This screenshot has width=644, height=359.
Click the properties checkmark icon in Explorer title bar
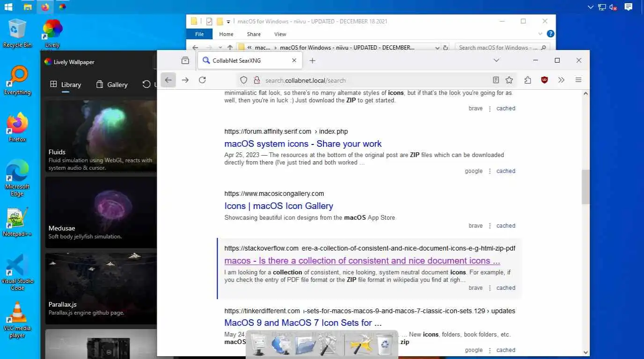coord(209,21)
